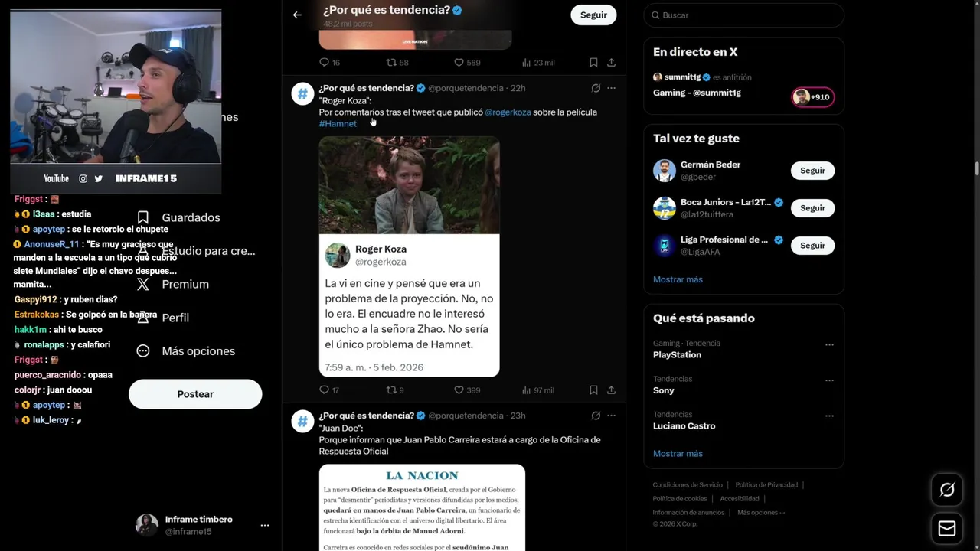
Task: Open more options for Luciano Castro trend
Action: pyautogui.click(x=829, y=416)
